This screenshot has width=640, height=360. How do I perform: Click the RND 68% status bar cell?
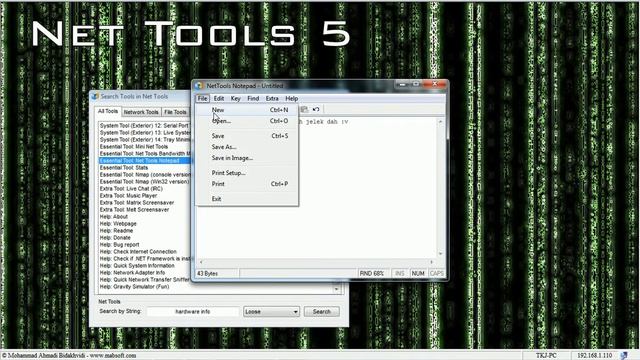(x=372, y=273)
